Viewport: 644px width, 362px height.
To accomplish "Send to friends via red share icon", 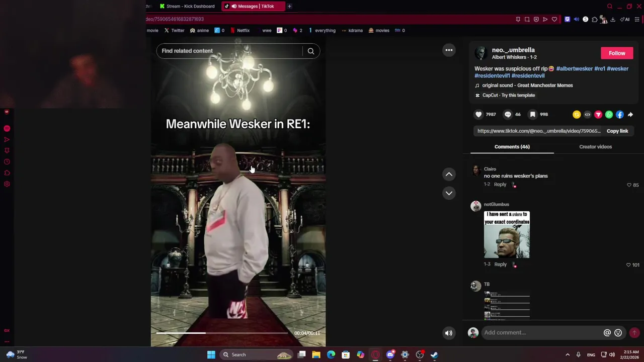I will pyautogui.click(x=598, y=115).
